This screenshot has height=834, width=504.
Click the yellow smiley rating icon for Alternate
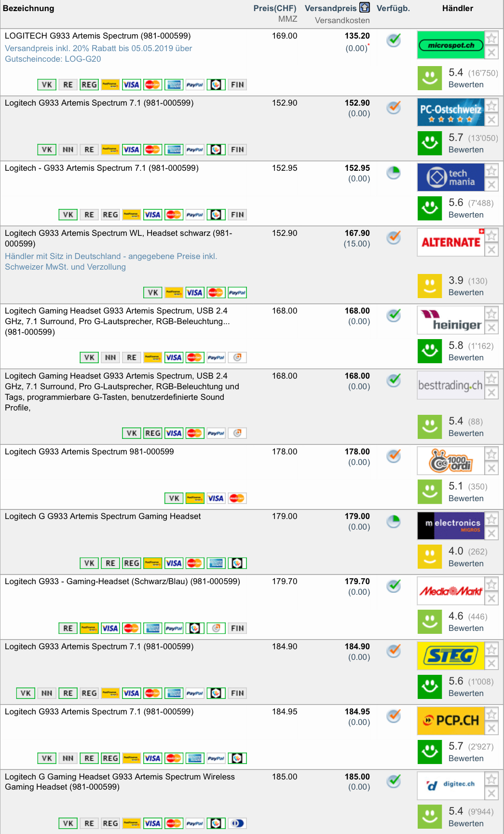click(x=429, y=286)
